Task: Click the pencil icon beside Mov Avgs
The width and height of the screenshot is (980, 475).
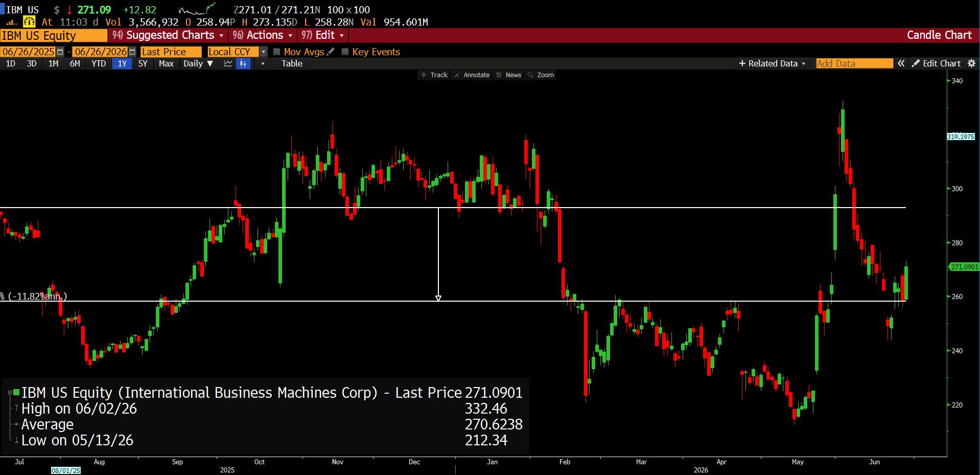Action: coord(331,52)
